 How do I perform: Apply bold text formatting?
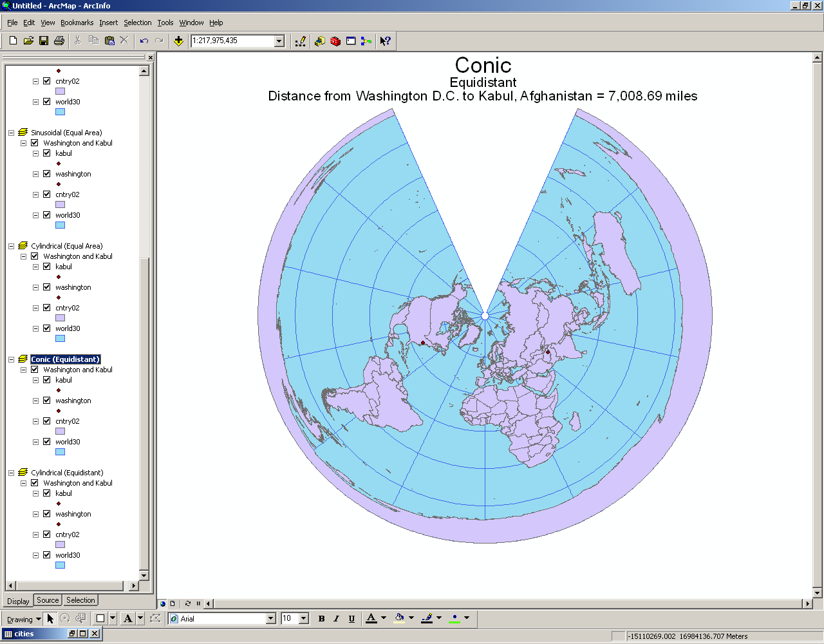[321, 618]
